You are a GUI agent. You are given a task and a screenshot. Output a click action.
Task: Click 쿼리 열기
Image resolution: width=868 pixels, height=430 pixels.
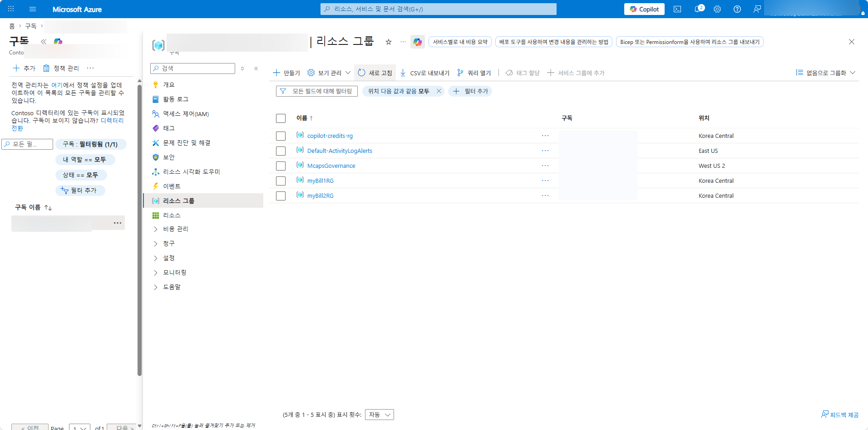click(x=474, y=73)
